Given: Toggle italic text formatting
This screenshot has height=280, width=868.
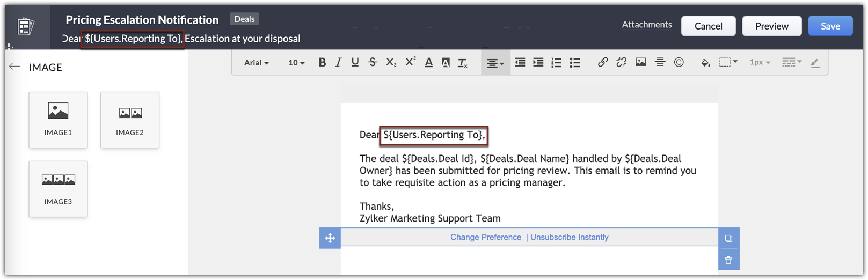Looking at the screenshot, I should 338,62.
